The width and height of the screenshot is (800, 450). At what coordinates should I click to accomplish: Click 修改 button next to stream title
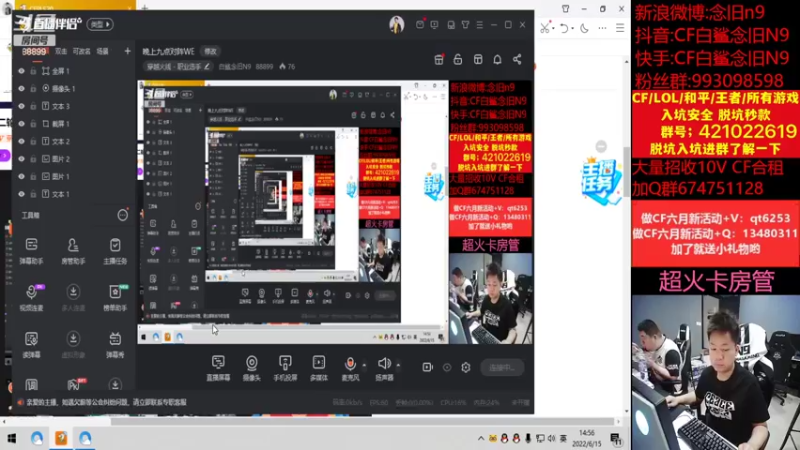[x=210, y=52]
